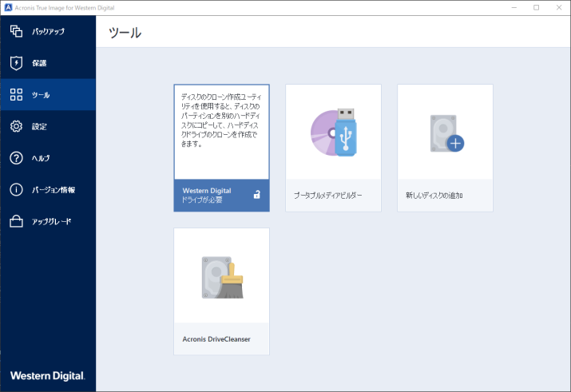Open the ヘルプ sidebar entry
Image resolution: width=571 pixels, height=392 pixels.
tap(41, 158)
